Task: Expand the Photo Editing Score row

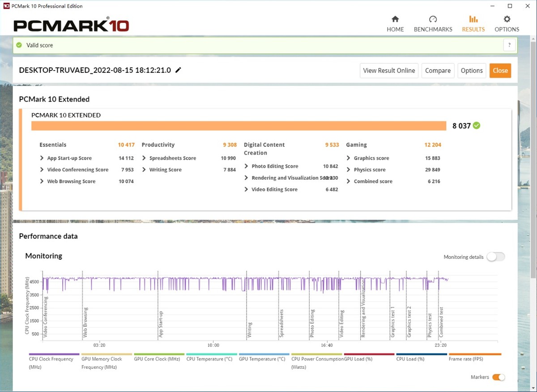Action: (247, 166)
